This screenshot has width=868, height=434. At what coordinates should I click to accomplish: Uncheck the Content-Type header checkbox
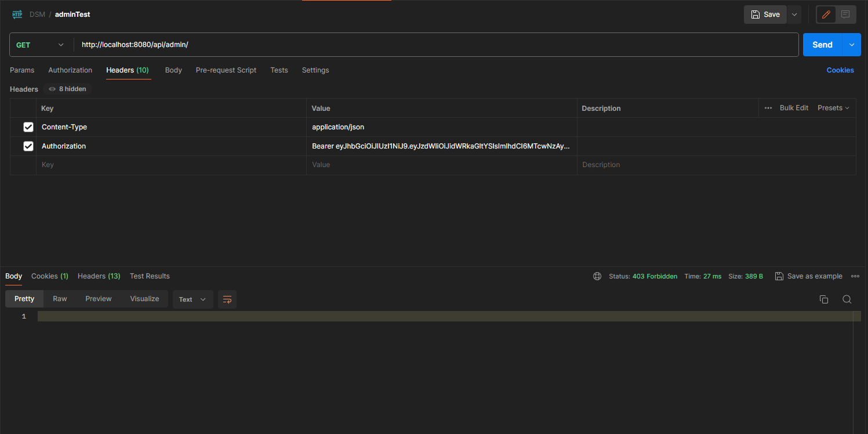[x=28, y=127]
